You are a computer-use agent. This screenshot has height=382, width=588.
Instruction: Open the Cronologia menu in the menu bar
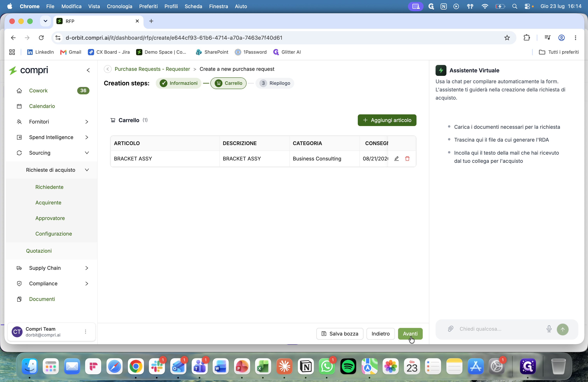coord(120,6)
